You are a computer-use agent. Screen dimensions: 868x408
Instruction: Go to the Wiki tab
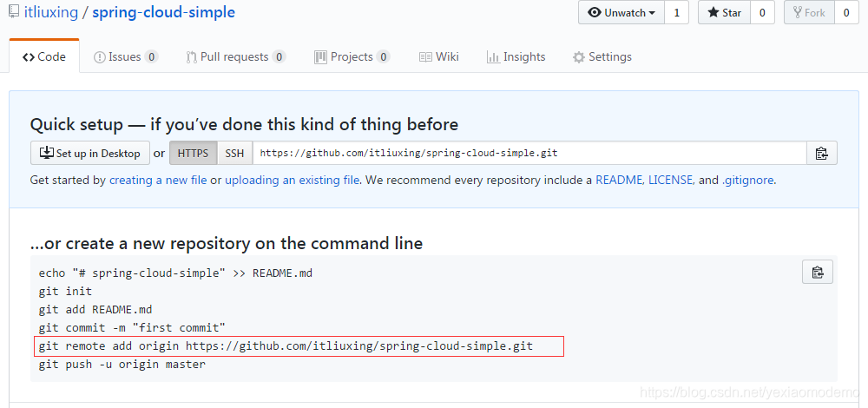pyautogui.click(x=439, y=57)
